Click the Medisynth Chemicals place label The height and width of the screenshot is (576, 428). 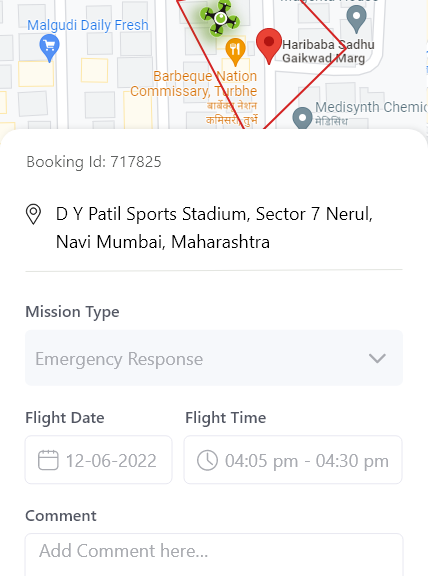point(371,107)
